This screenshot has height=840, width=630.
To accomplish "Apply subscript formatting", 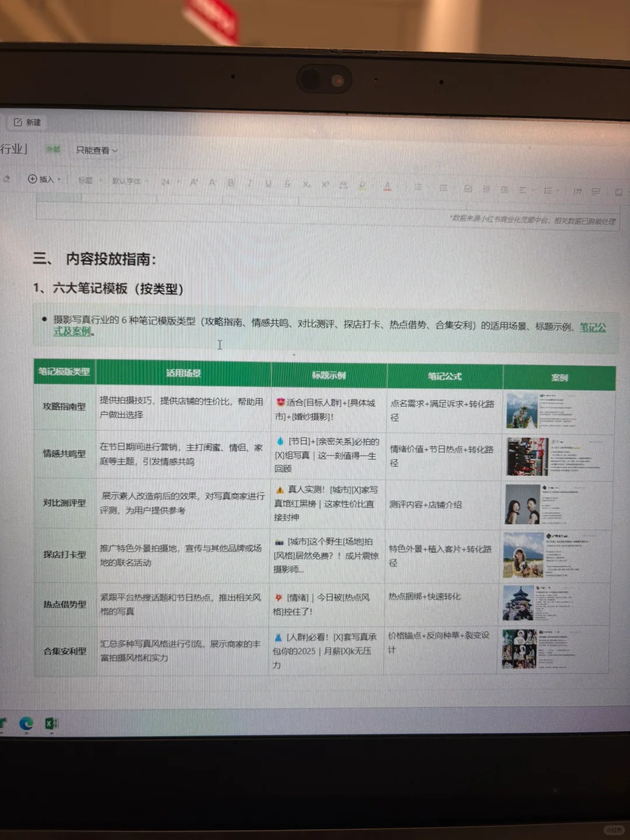I will 306,184.
